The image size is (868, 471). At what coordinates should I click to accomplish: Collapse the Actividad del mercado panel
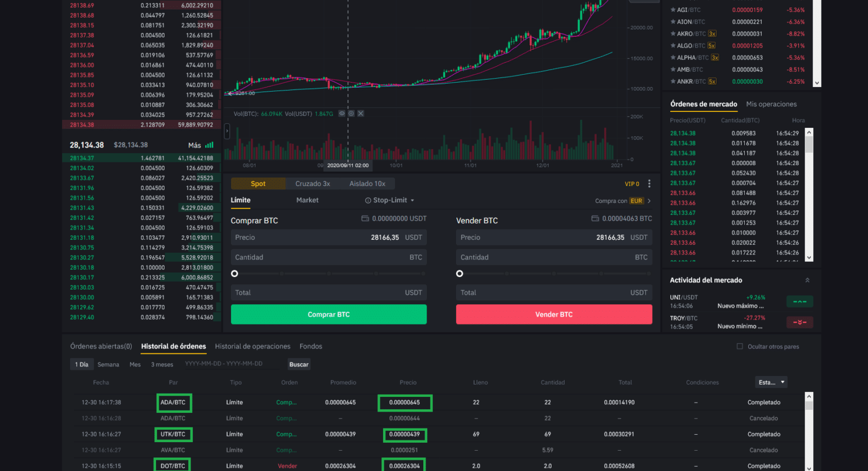click(807, 280)
